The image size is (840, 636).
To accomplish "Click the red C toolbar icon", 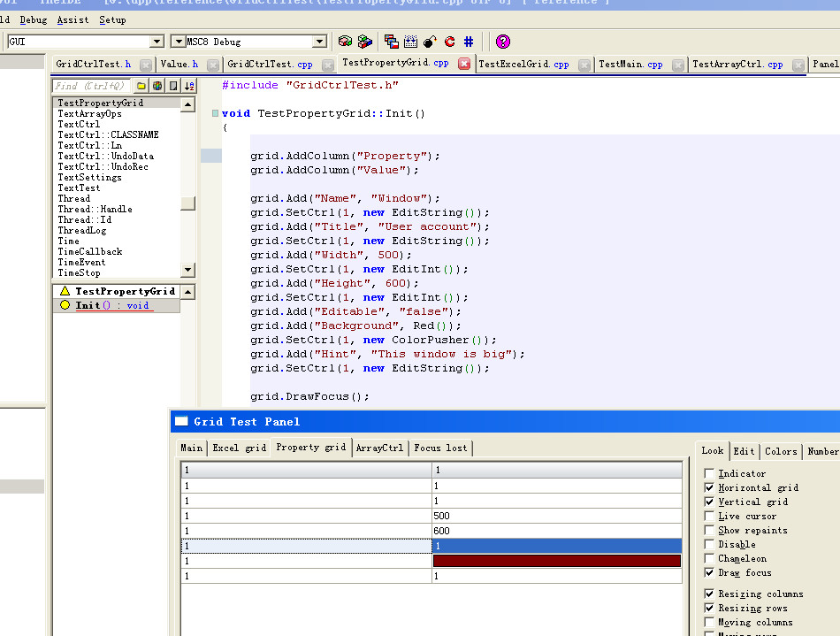I will click(449, 42).
